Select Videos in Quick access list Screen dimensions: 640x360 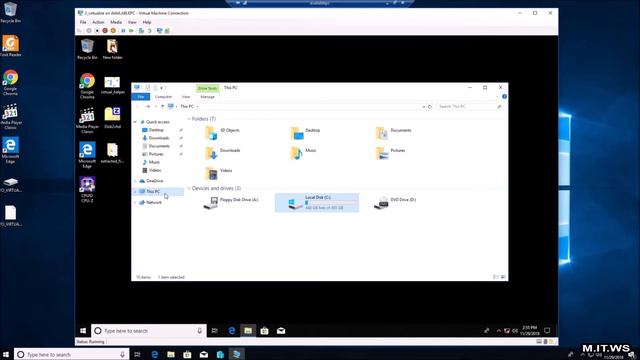155,170
